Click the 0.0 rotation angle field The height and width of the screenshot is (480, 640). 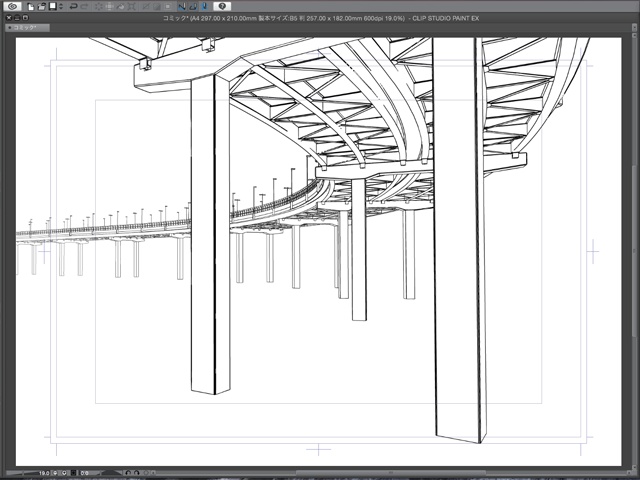pyautogui.click(x=84, y=473)
